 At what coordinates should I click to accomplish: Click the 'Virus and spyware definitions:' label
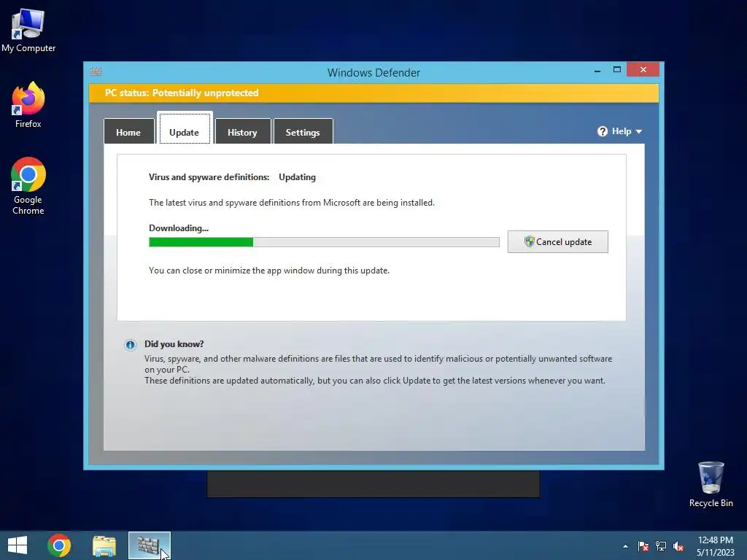click(x=209, y=177)
